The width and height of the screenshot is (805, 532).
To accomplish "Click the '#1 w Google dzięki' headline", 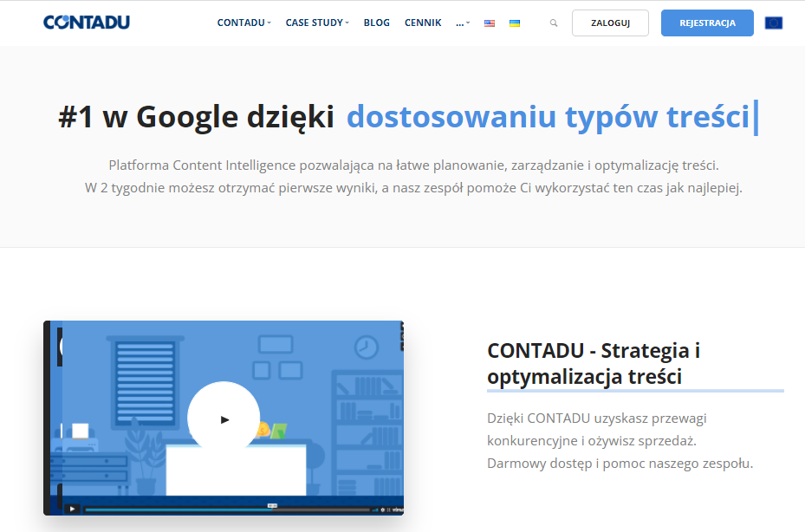I will pyautogui.click(x=196, y=117).
